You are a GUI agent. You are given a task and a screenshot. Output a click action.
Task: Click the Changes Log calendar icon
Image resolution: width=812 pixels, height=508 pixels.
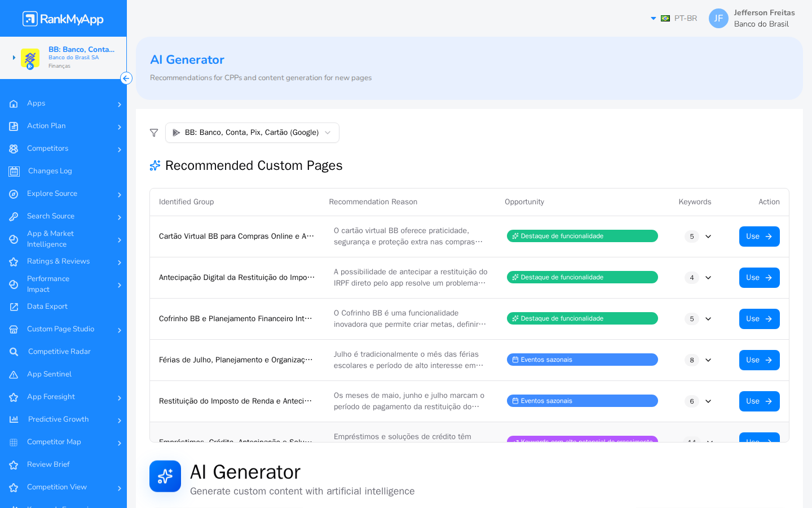coord(14,171)
